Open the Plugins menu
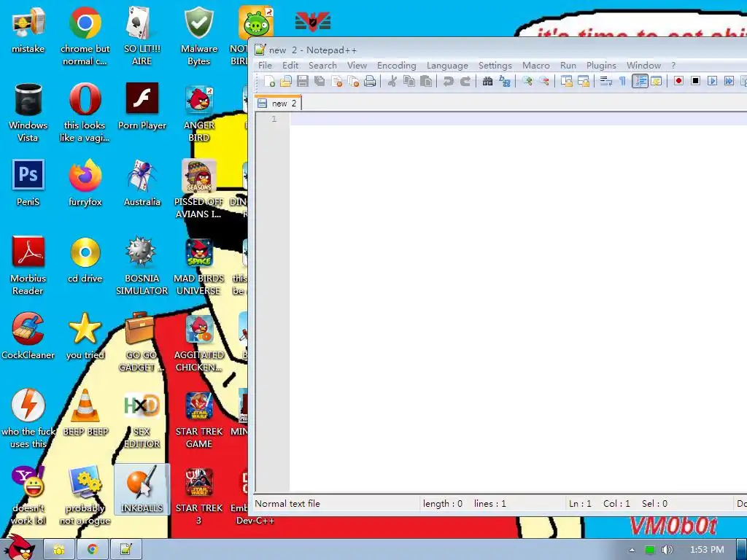The height and width of the screenshot is (560, 747). pyautogui.click(x=601, y=65)
